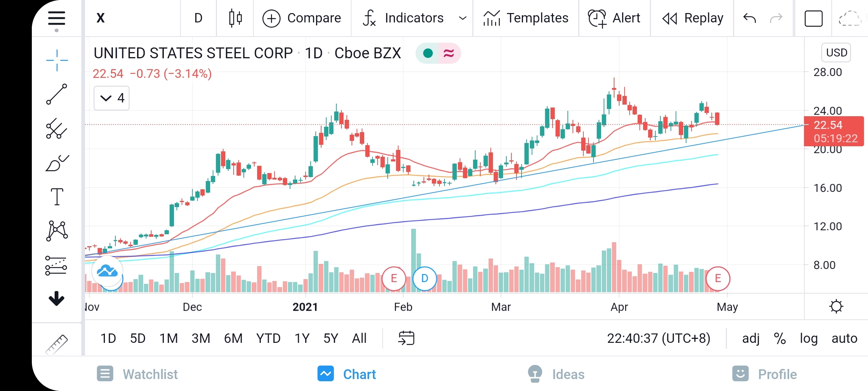Click the cloud save layout icon
Image resolution: width=868 pixels, height=391 pixels.
(850, 18)
